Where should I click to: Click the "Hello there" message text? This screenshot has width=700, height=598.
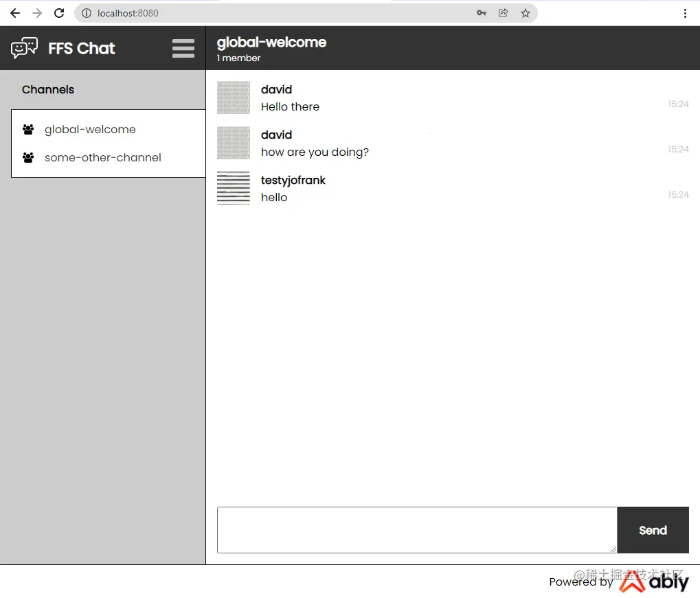click(290, 106)
